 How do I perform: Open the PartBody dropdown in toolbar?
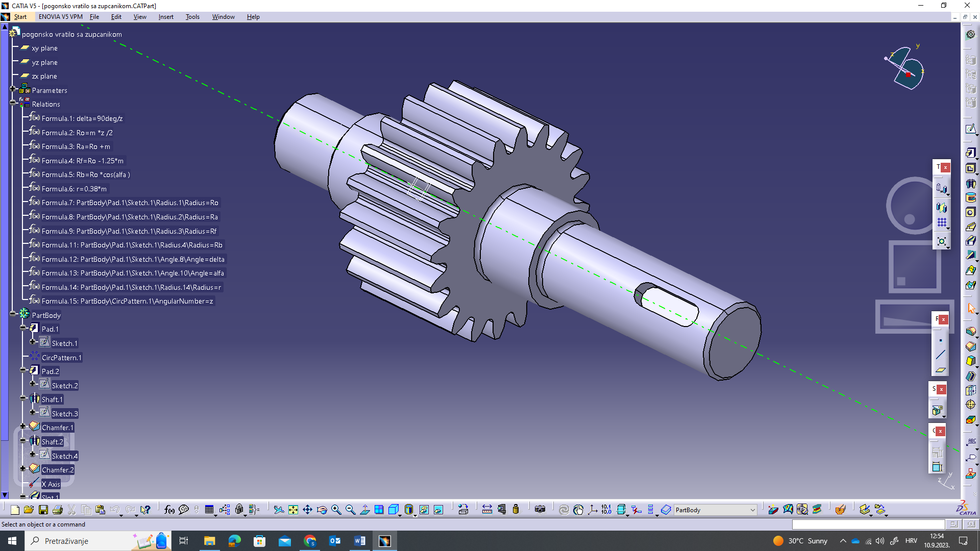[752, 510]
